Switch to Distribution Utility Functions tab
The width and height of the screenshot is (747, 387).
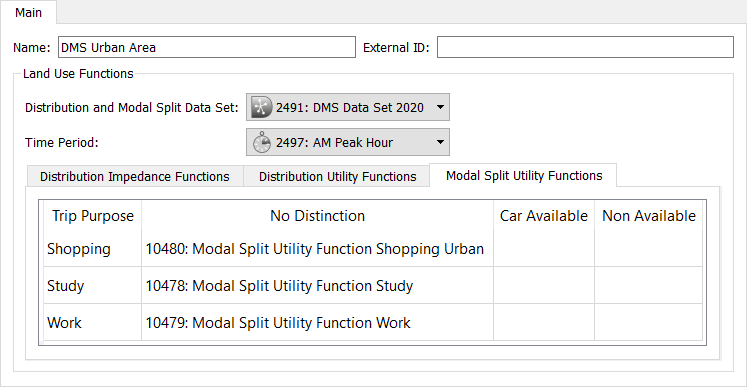[337, 176]
